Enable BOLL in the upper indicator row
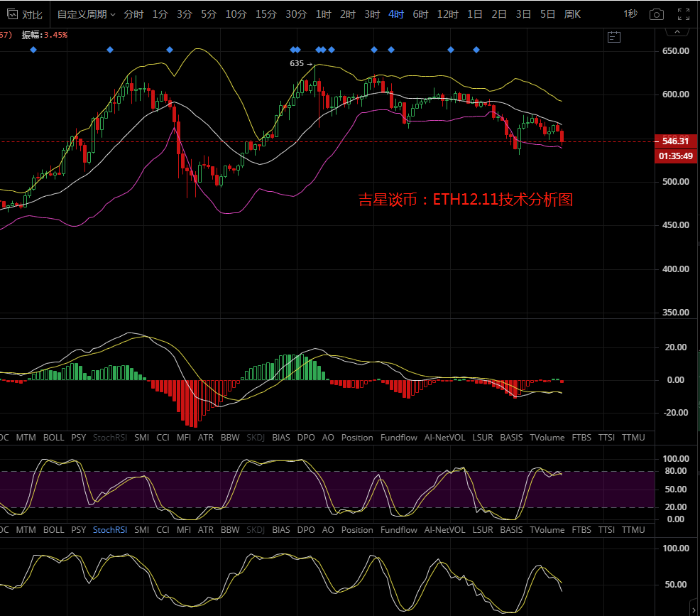700x616 pixels. click(x=54, y=438)
